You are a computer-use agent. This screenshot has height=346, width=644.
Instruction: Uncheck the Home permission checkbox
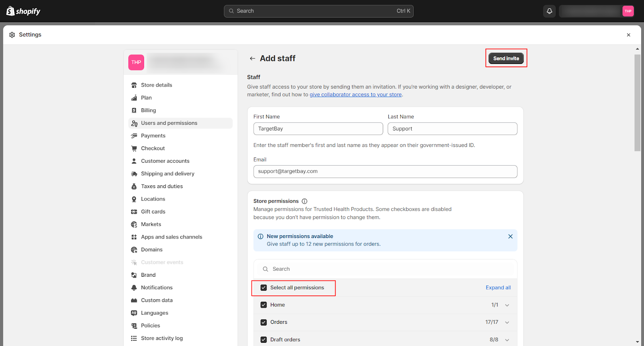(x=264, y=305)
